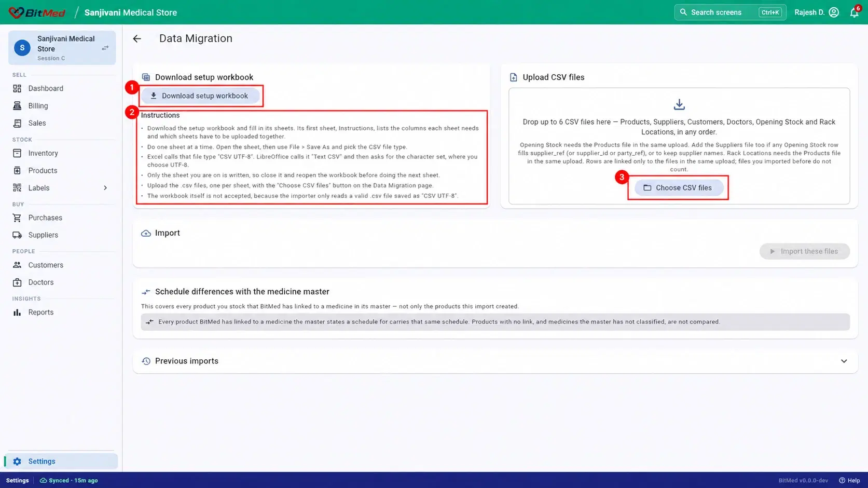Open the Inventory menu item
The width and height of the screenshot is (868, 488).
(x=62, y=153)
